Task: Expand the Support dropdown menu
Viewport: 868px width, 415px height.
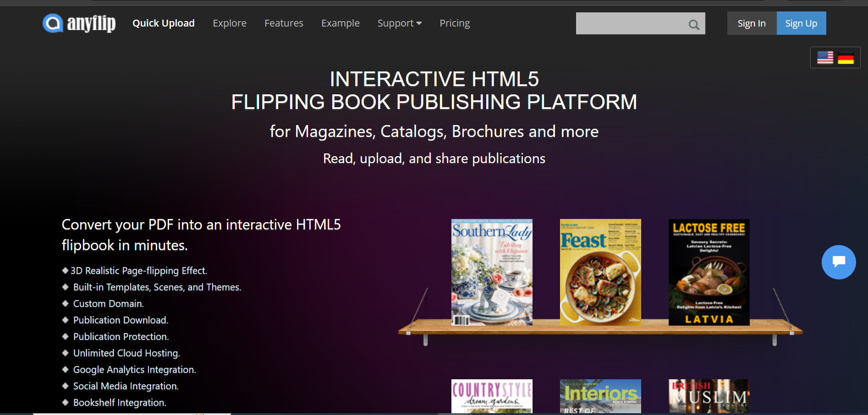Action: coord(399,23)
